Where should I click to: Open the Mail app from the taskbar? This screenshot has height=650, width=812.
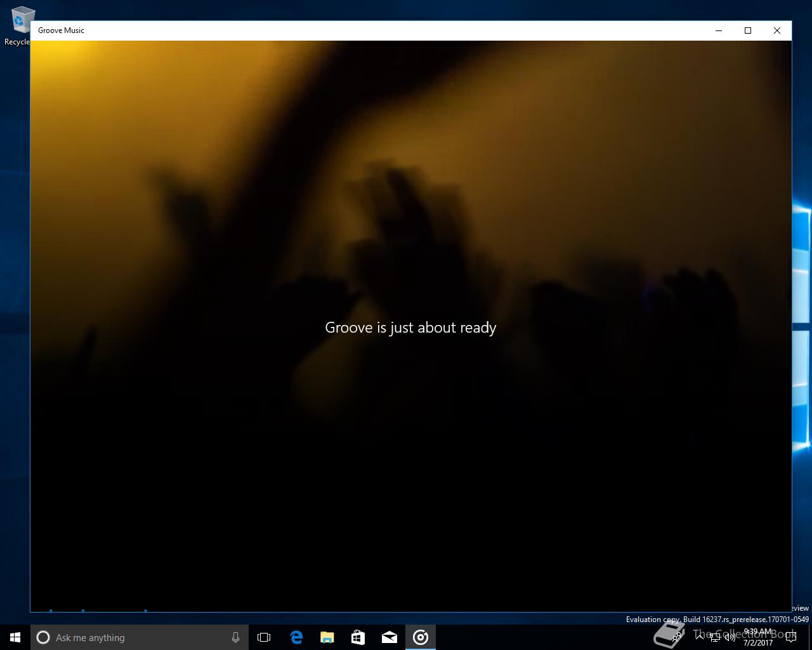point(390,637)
